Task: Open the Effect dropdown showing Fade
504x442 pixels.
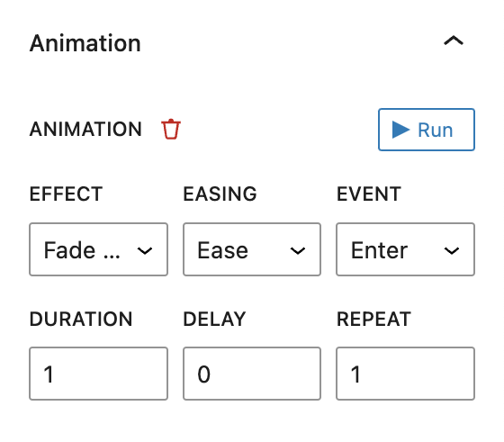Action: [98, 249]
